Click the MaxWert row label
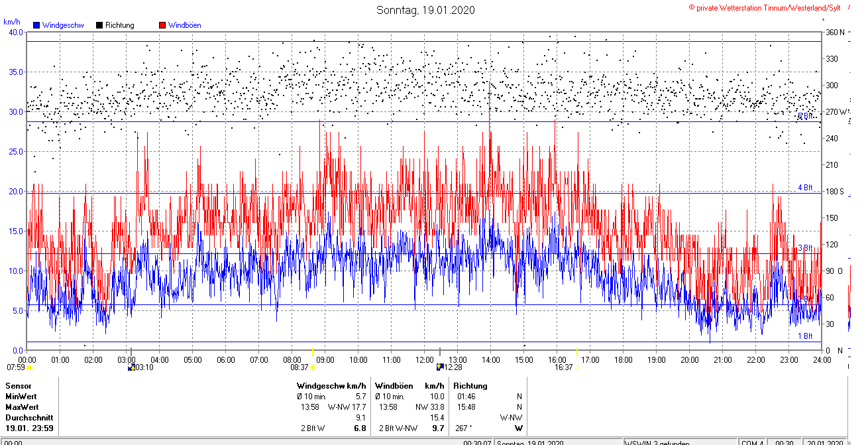The height and width of the screenshot is (445, 868). pyautogui.click(x=22, y=407)
